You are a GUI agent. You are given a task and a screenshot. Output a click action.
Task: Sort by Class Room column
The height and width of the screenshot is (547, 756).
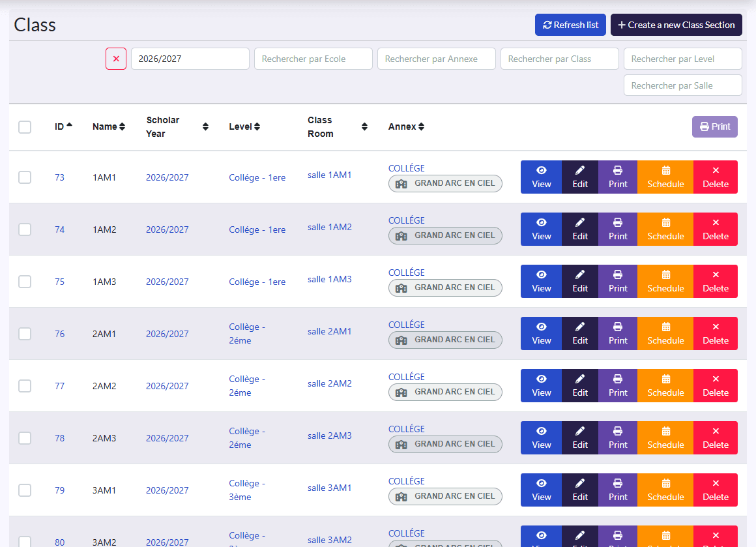pyautogui.click(x=338, y=127)
